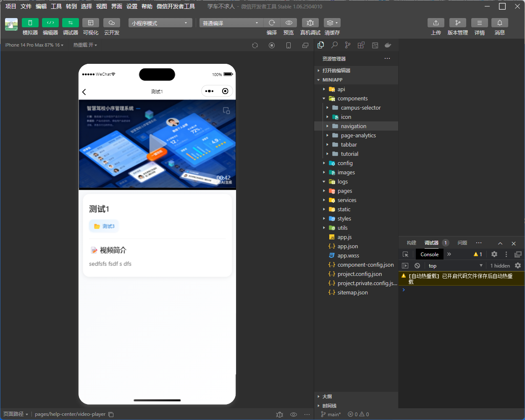The image size is (525, 420).
Task: Open the 设置 menu
Action: tap(132, 6)
